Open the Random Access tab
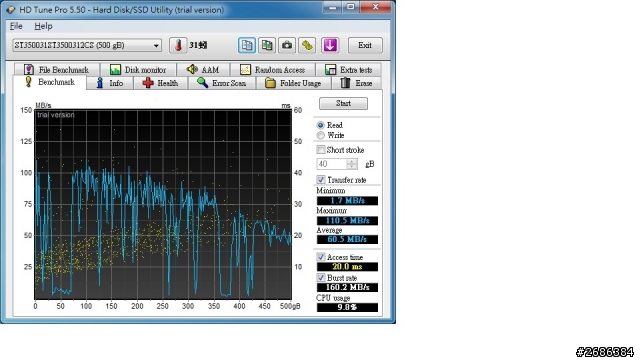 (273, 70)
